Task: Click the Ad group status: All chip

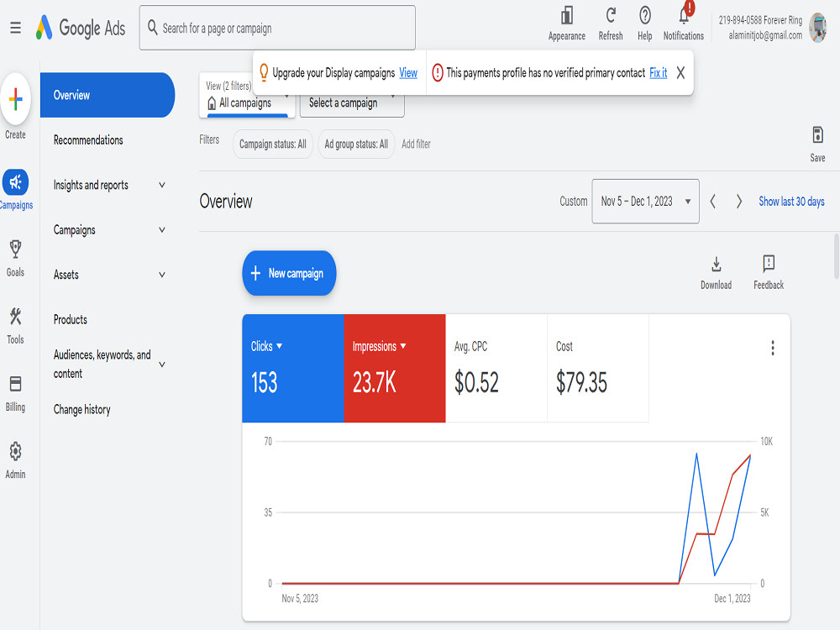Action: click(x=356, y=144)
